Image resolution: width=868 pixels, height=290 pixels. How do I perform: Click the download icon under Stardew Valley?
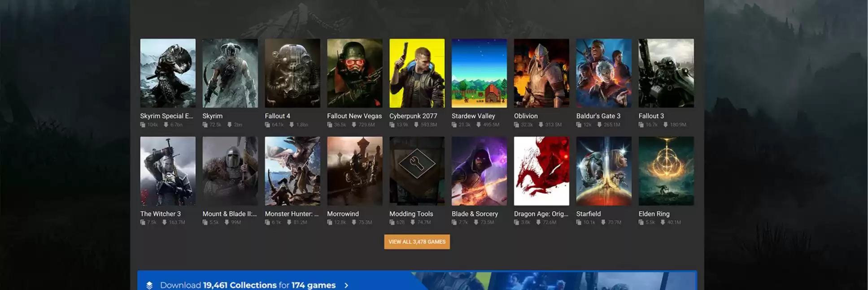point(479,125)
